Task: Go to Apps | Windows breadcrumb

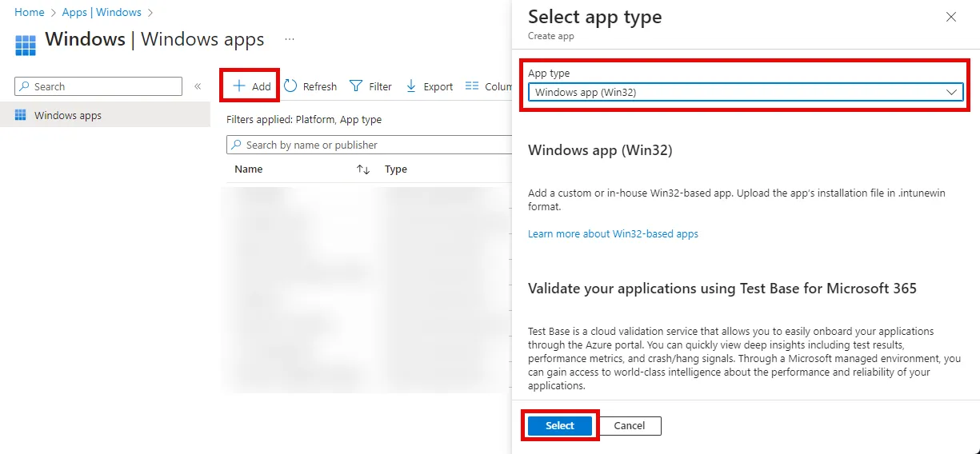Action: pyautogui.click(x=102, y=12)
